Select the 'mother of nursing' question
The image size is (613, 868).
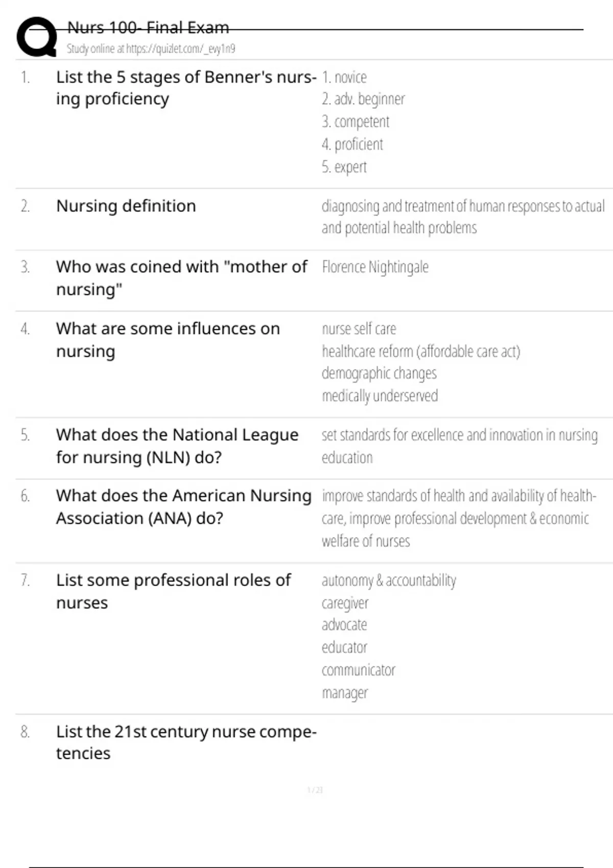pos(182,278)
